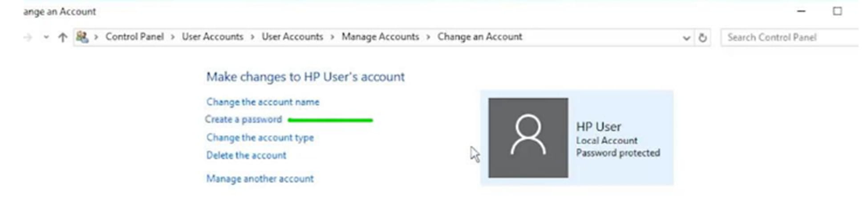Screen dimensions: 868x221
Task: Open the recent locations dropdown arrow
Action: tap(46, 37)
